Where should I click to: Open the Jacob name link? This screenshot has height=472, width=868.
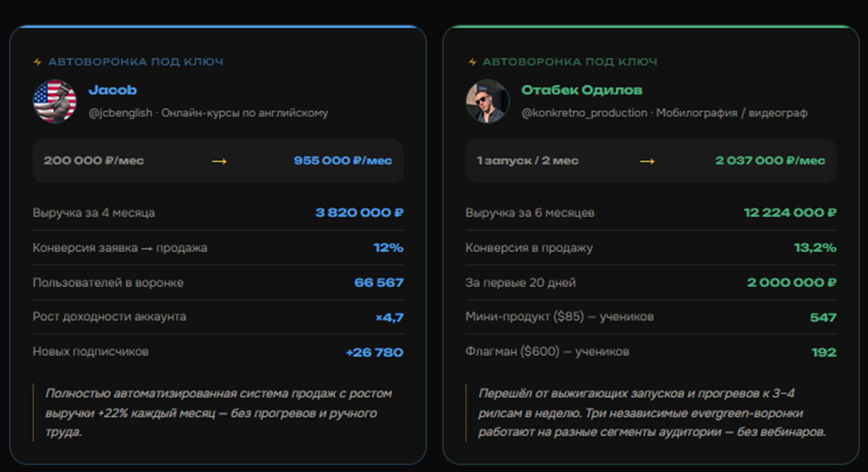113,90
